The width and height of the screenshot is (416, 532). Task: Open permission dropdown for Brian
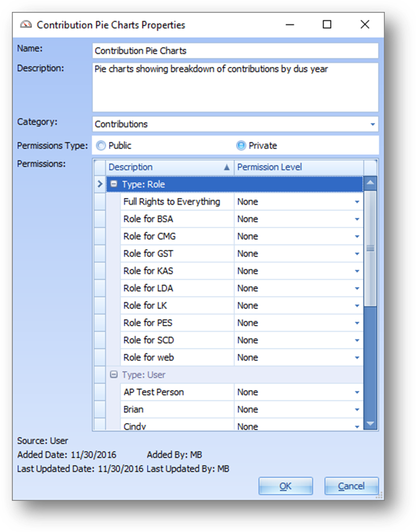357,409
